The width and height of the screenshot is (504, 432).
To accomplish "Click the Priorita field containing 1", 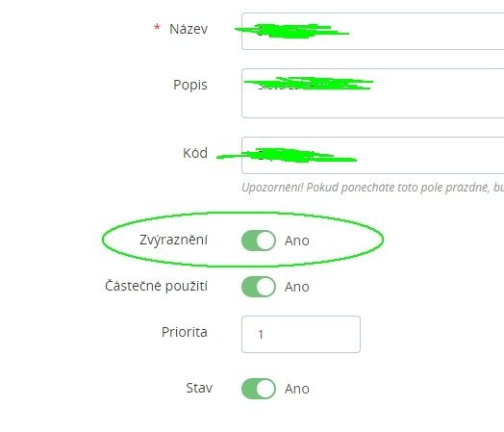I will (301, 334).
